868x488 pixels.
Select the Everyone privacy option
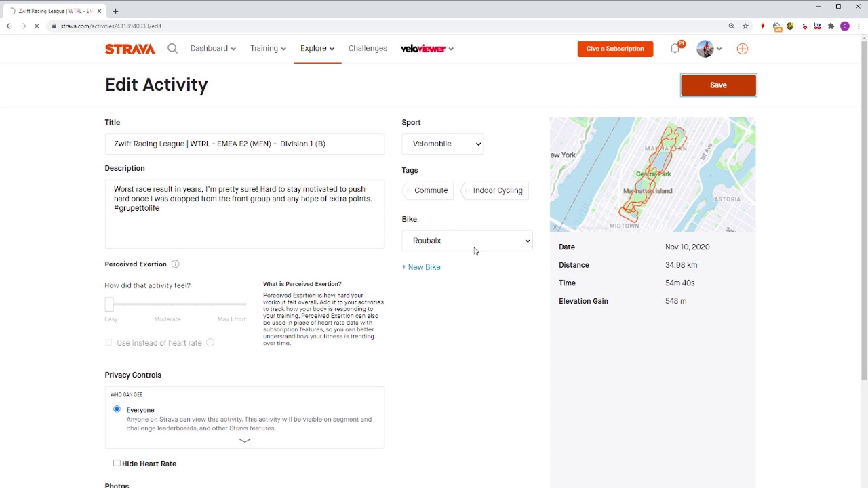(x=117, y=409)
